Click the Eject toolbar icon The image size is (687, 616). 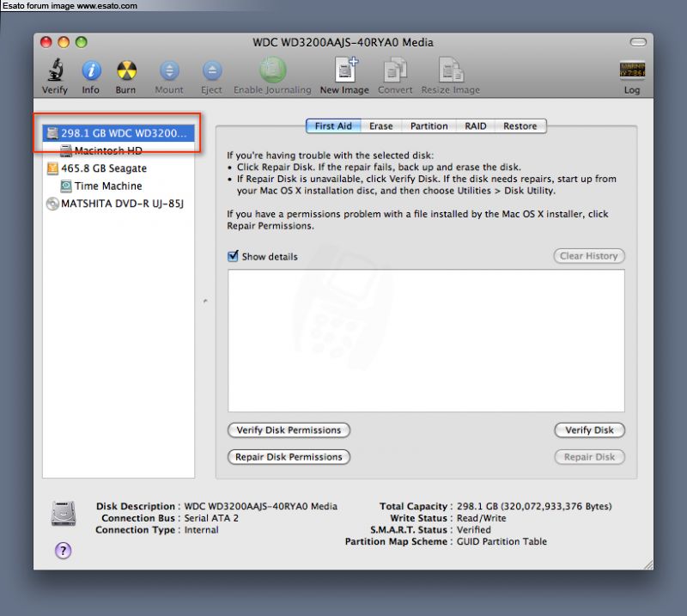pos(212,70)
